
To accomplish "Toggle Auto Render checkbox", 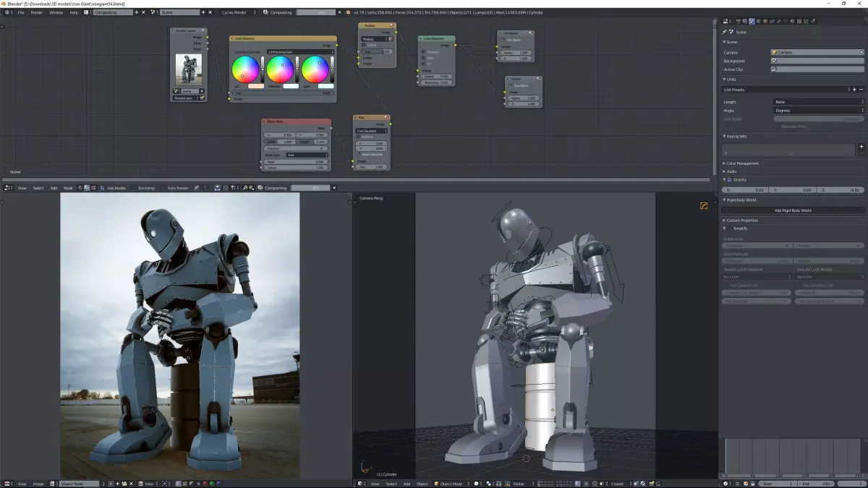I will (x=163, y=188).
